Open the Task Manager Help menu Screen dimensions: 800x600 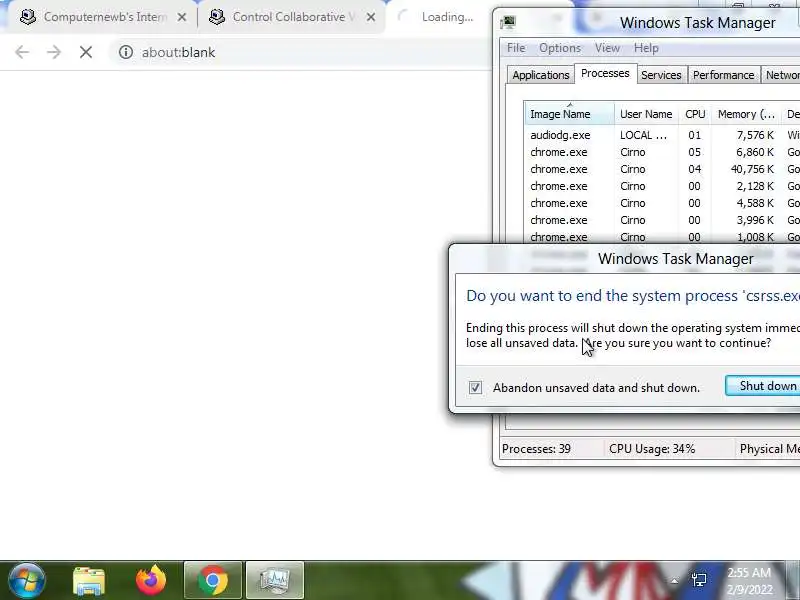[646, 48]
